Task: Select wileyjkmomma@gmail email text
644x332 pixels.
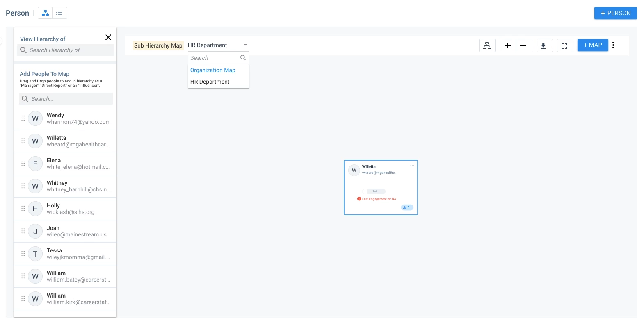Action: [78, 257]
